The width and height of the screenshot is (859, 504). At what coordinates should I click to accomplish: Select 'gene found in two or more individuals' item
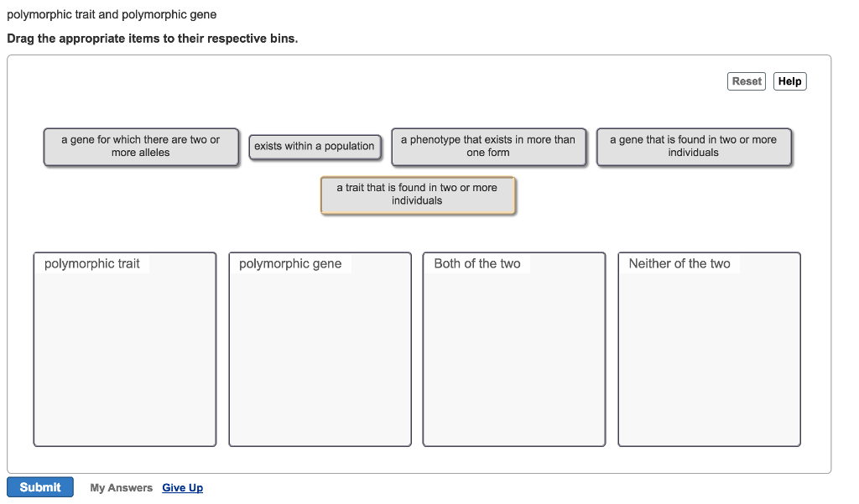[693, 147]
